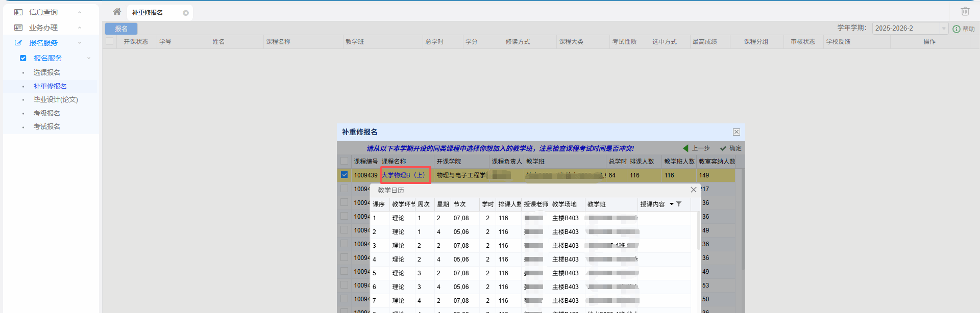Open the 学年学期 dropdown
Image resolution: width=980 pixels, height=313 pixels.
tap(910, 29)
